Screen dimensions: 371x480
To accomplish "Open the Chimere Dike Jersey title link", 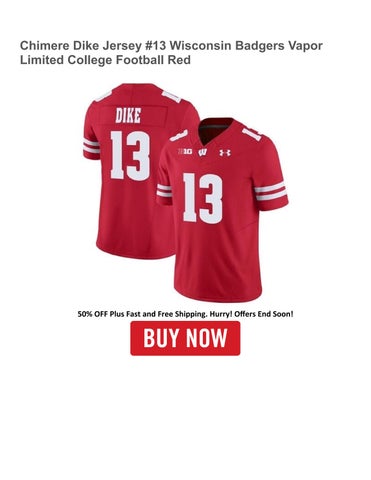I will pyautogui.click(x=171, y=53).
